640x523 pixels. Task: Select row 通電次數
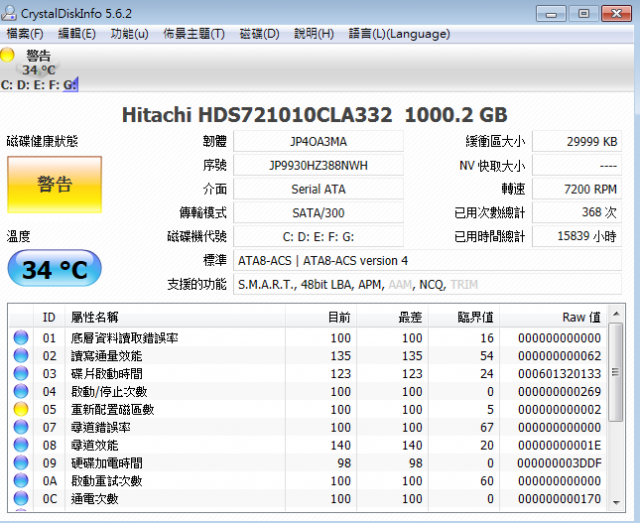point(308,499)
